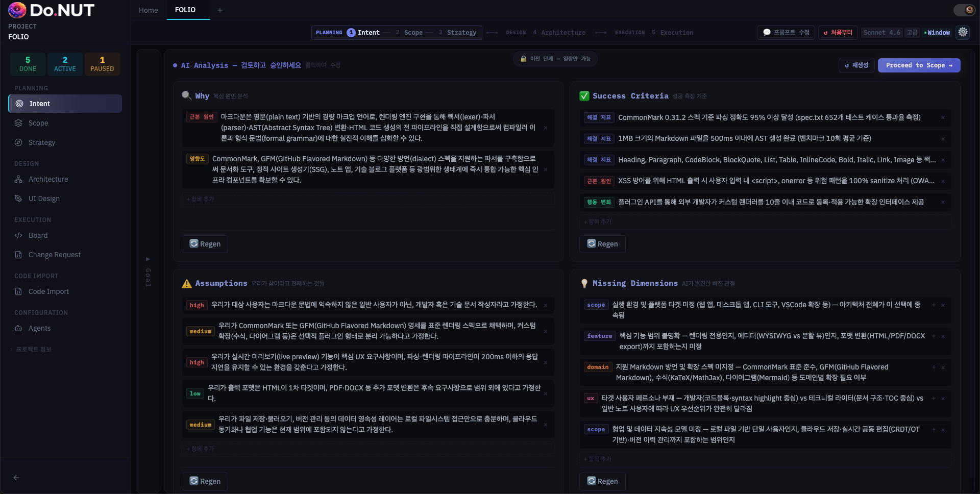Click the 'domain' tag in Missing Dimensions
The image size is (980, 494).
pyautogui.click(x=598, y=367)
